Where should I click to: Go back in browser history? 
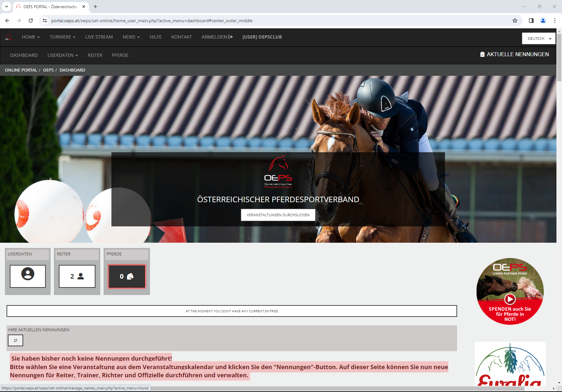(x=7, y=21)
